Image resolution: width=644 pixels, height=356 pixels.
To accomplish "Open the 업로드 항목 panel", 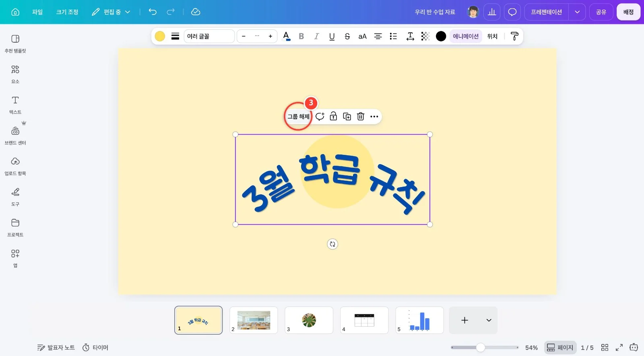I will [x=15, y=166].
